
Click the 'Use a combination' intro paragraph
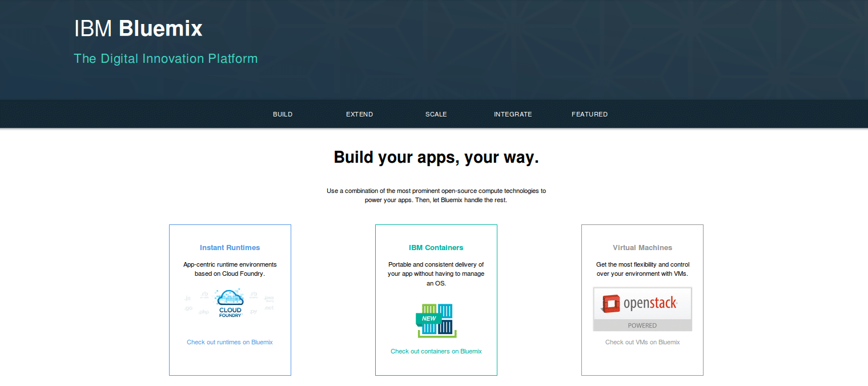click(436, 195)
